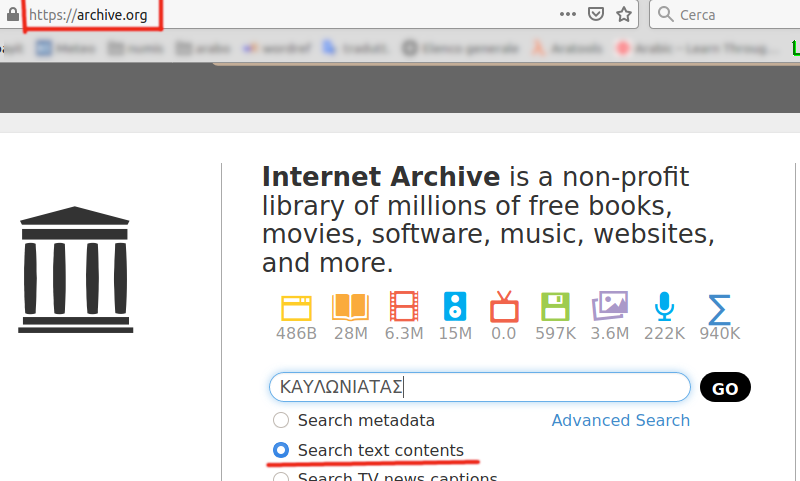800x481 pixels.
Task: Follow the Advanced Search link
Action: click(620, 420)
